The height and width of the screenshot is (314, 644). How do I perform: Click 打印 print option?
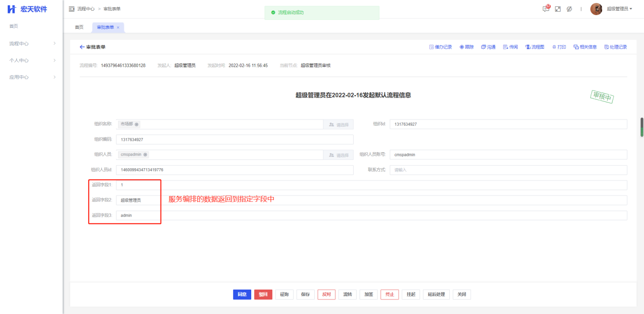[x=559, y=47]
